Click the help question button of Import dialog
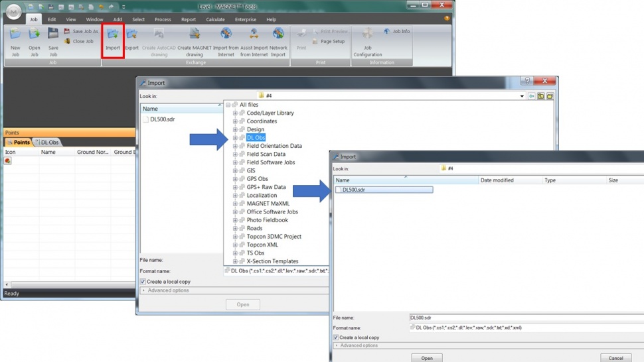Screen dimensions: 644x362 (527, 81)
